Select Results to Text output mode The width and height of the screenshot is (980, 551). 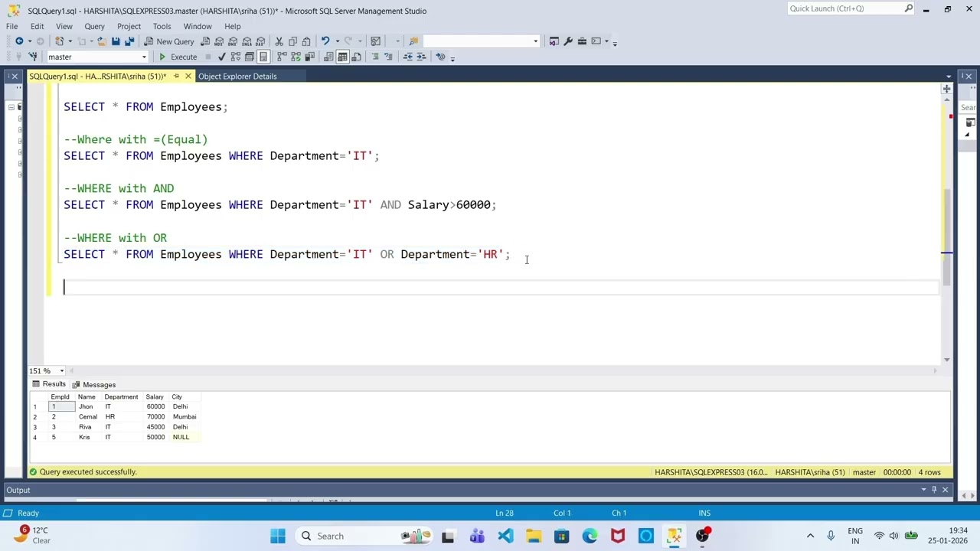pyautogui.click(x=328, y=57)
